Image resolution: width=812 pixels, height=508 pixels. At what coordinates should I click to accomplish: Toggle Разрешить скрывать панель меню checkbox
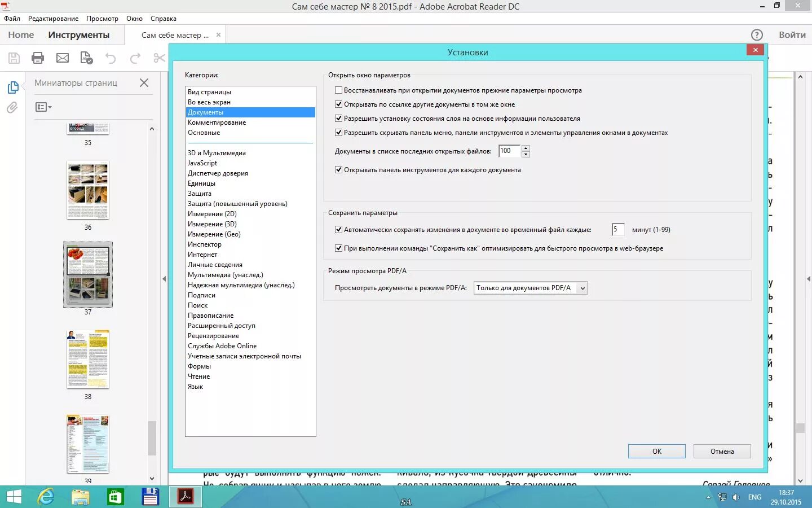click(339, 133)
